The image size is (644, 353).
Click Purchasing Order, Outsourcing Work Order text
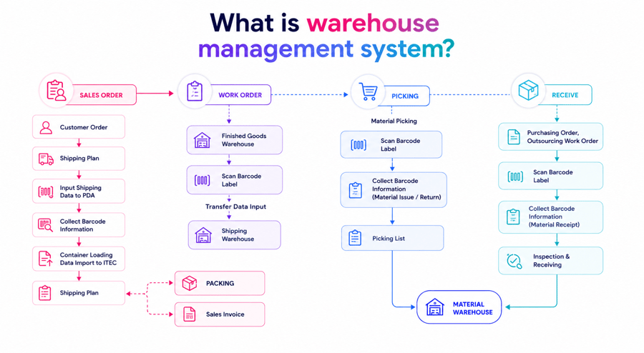(562, 137)
